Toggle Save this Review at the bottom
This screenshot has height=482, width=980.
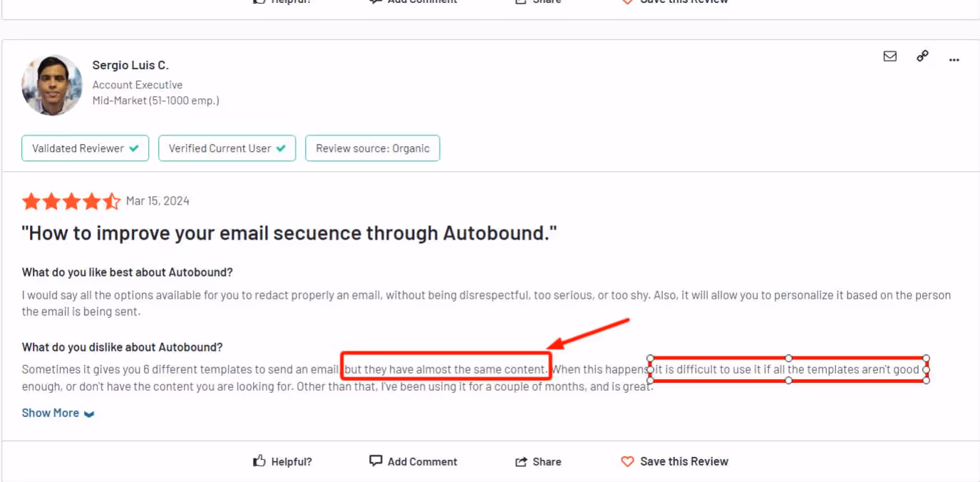click(x=674, y=461)
